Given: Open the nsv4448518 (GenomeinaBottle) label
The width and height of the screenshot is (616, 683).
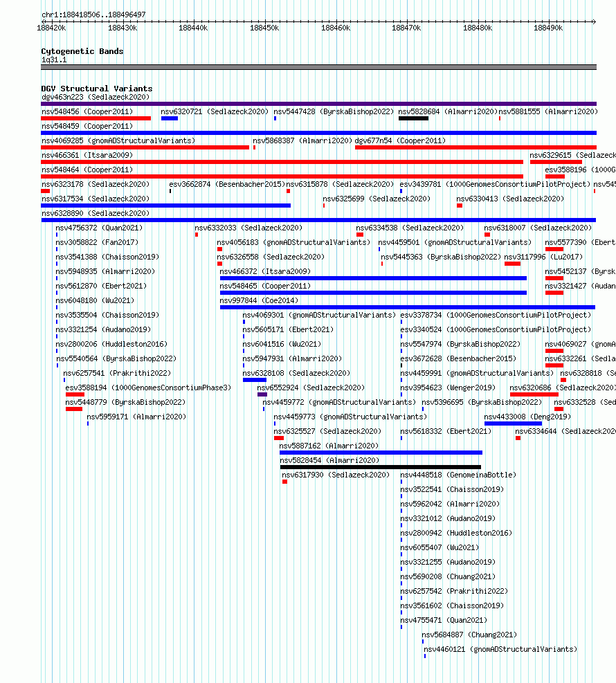Looking at the screenshot, I should point(458,475).
